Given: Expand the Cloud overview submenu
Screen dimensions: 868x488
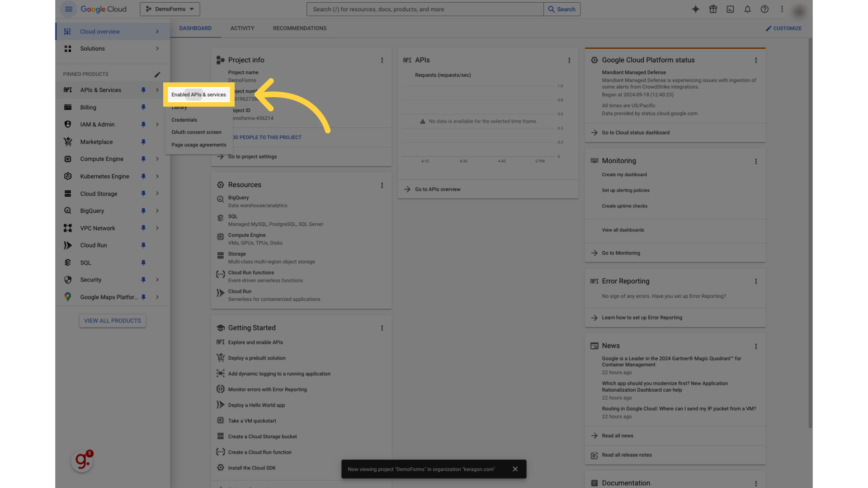Looking at the screenshot, I should click(157, 32).
